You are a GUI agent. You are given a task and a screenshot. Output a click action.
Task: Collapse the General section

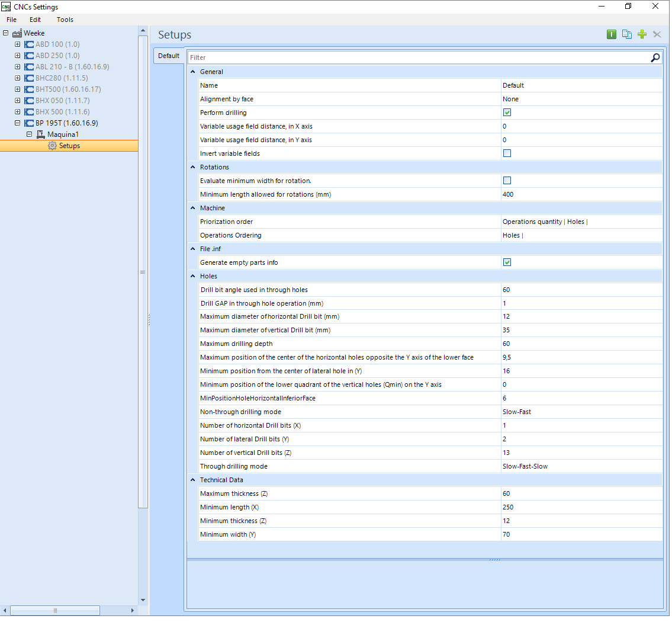coord(193,72)
